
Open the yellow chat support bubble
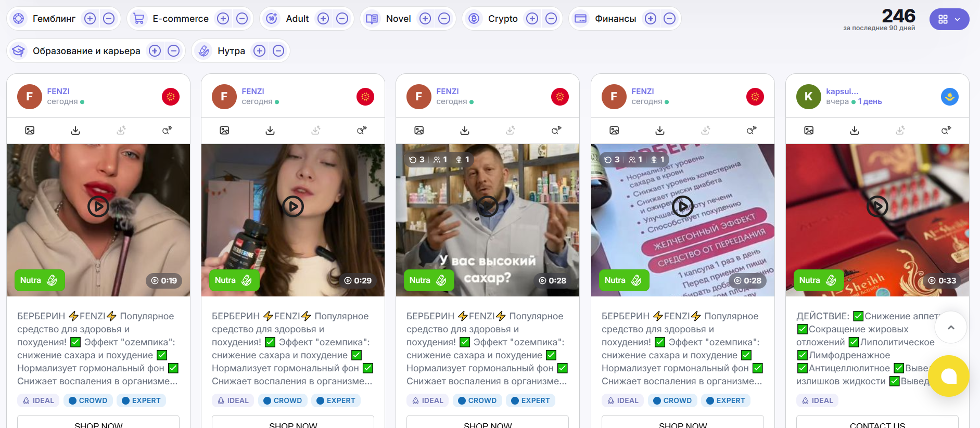coord(949,376)
